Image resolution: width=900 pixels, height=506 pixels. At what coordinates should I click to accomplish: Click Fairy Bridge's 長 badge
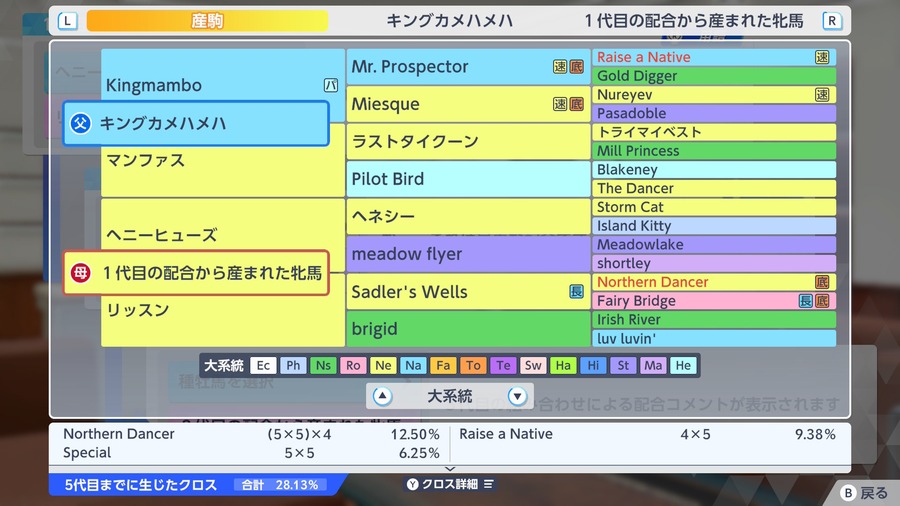pos(806,301)
